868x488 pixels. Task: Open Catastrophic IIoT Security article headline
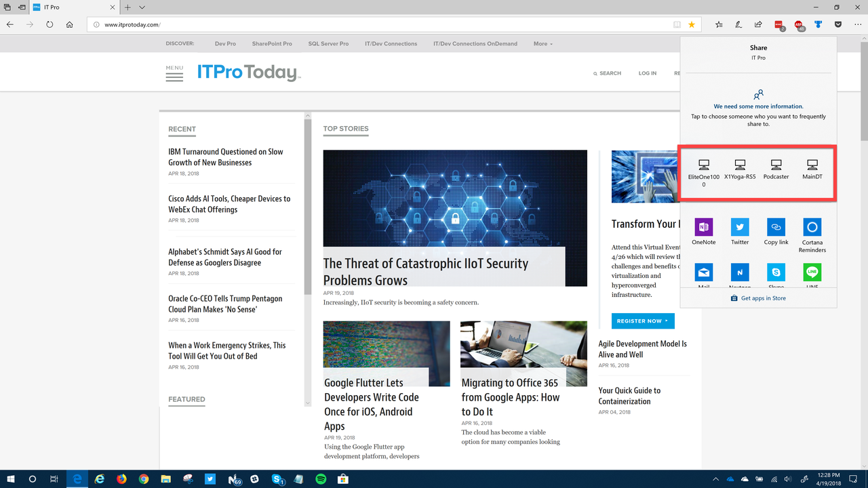pyautogui.click(x=426, y=272)
